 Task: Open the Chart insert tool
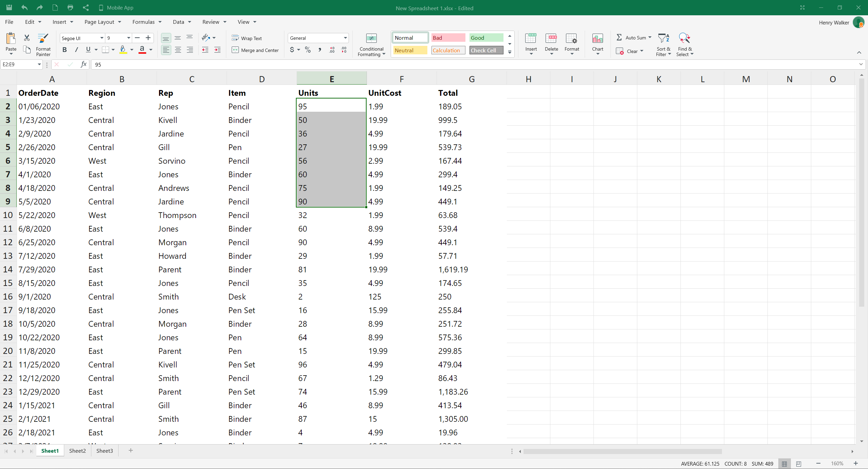(x=597, y=39)
